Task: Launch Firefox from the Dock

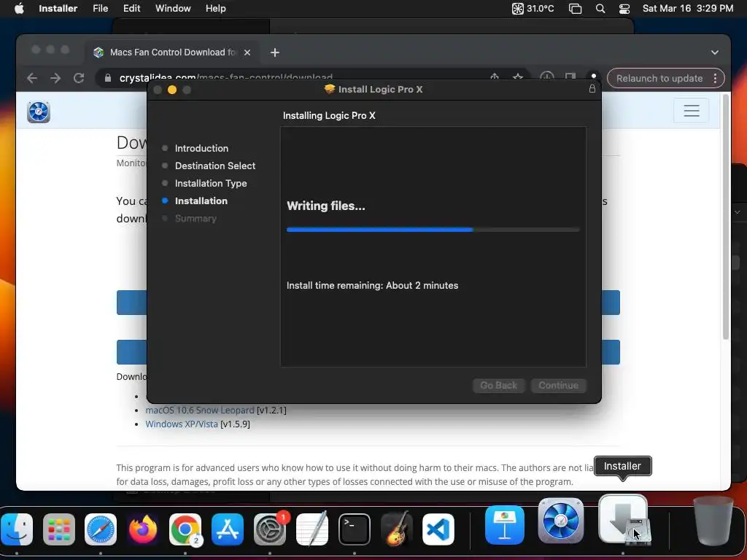Action: coord(143,529)
